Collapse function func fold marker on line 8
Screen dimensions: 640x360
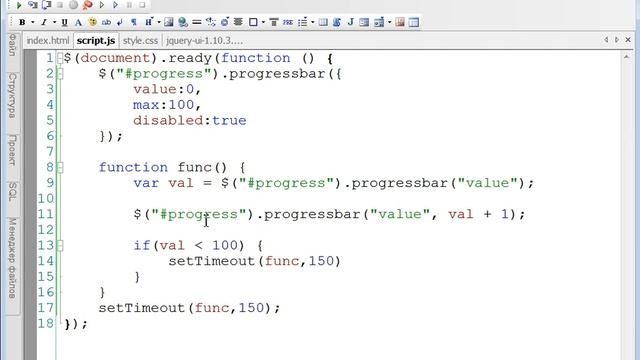pyautogui.click(x=60, y=167)
